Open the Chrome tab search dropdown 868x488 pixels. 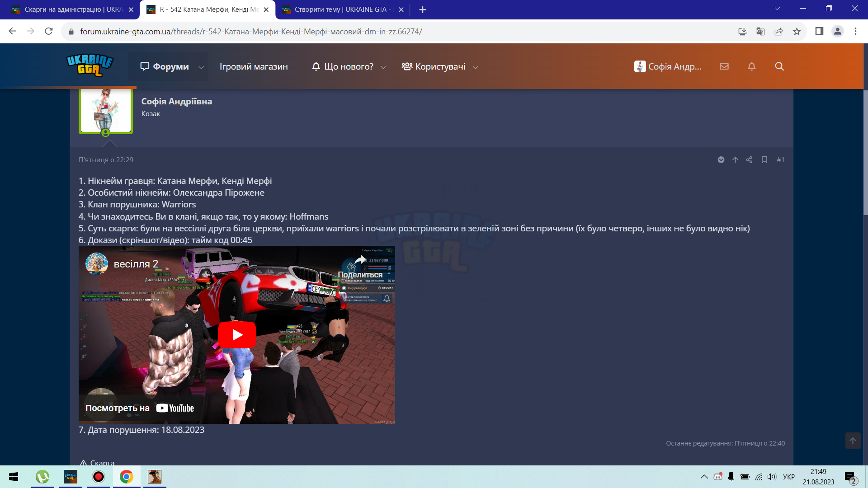[x=777, y=9]
